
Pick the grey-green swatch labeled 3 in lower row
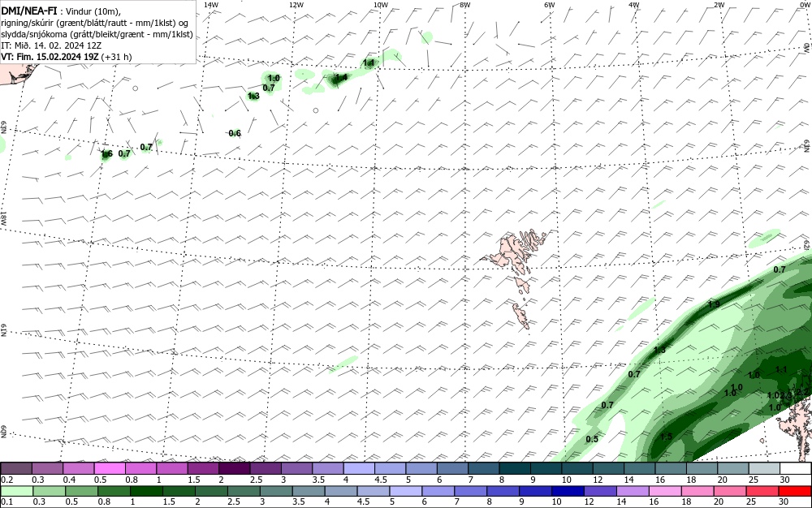click(276, 491)
